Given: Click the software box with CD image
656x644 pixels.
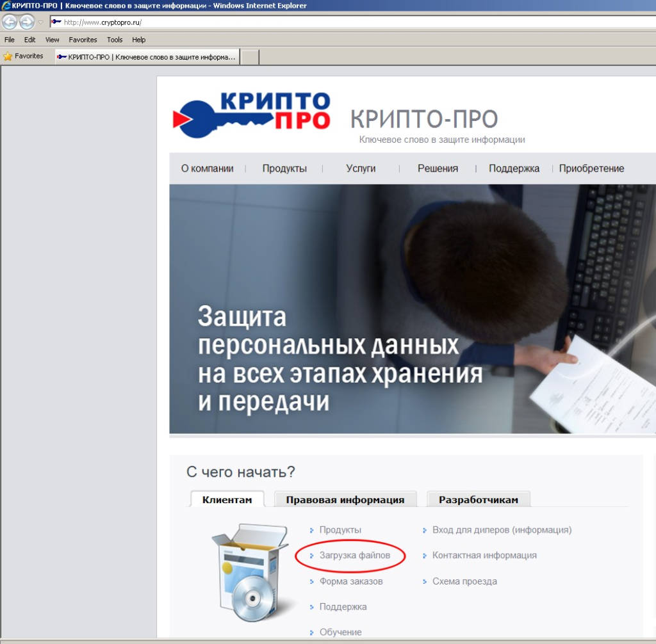Looking at the screenshot, I should tap(251, 572).
